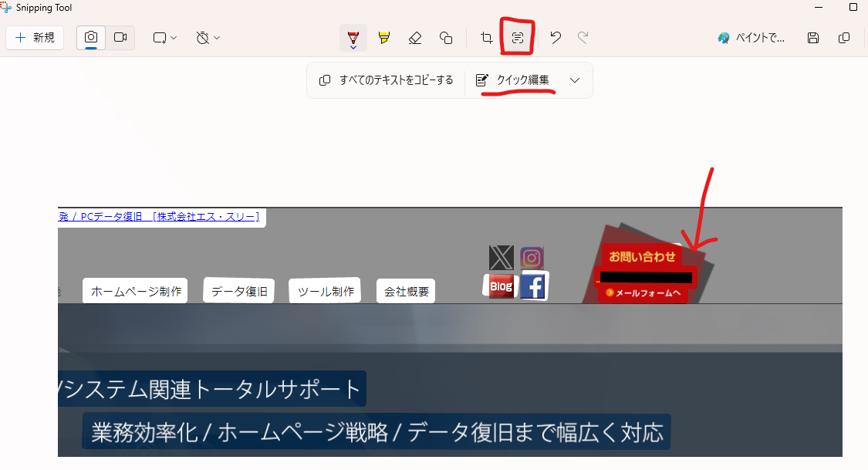The image size is (868, 470).
Task: Click メールフォームへ button
Action: [x=643, y=292]
